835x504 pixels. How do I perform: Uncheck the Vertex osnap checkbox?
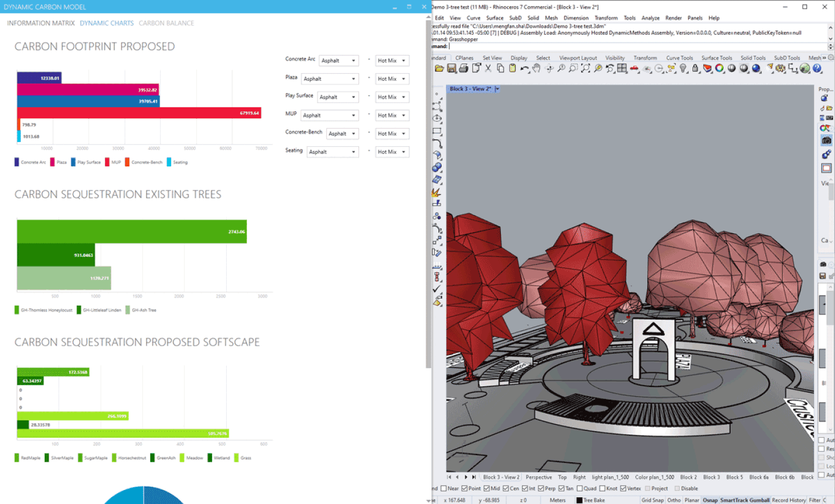[x=623, y=488]
